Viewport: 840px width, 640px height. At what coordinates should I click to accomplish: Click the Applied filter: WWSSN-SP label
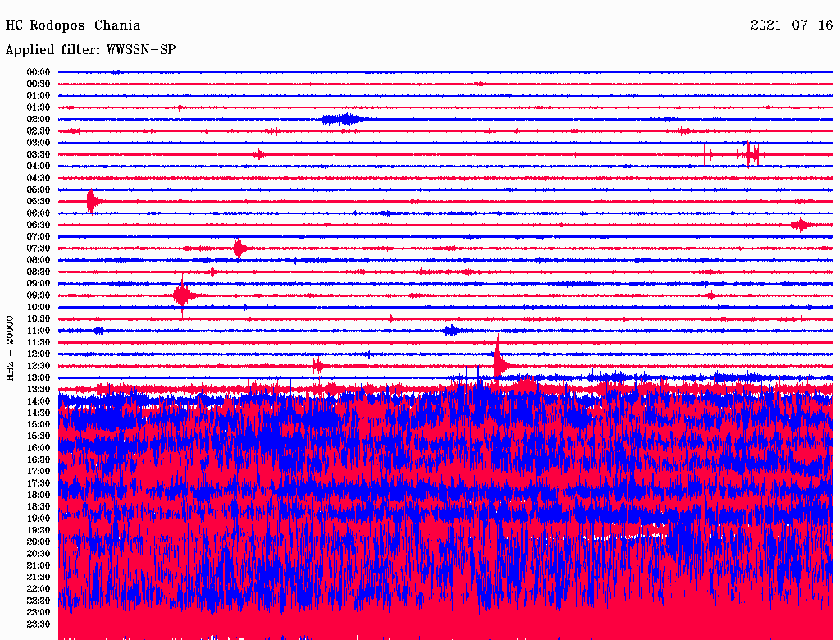click(x=90, y=50)
